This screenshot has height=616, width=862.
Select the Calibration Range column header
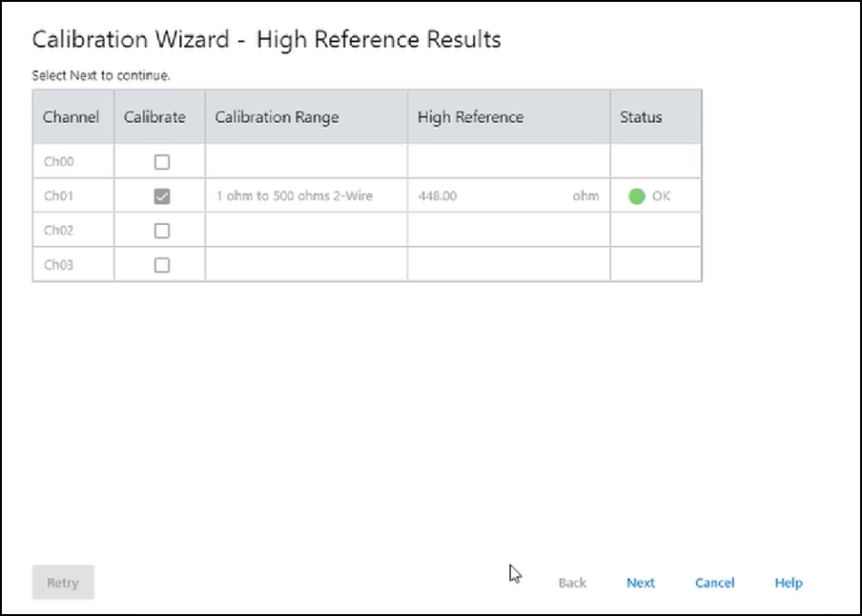[277, 117]
